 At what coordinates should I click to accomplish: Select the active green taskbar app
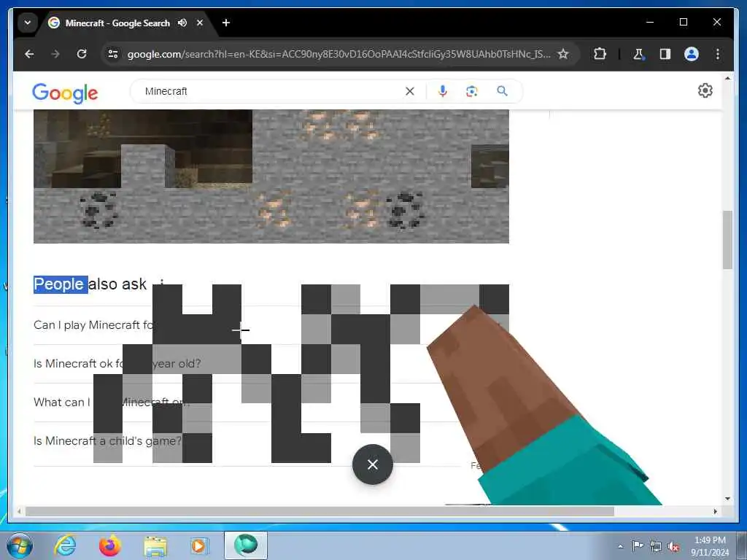click(x=246, y=545)
